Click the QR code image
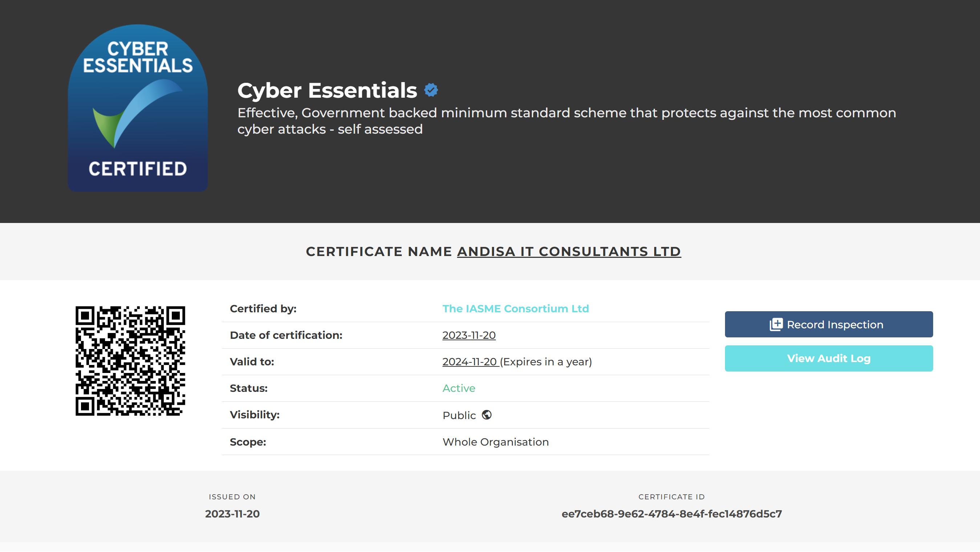Image resolution: width=980 pixels, height=552 pixels. [130, 361]
